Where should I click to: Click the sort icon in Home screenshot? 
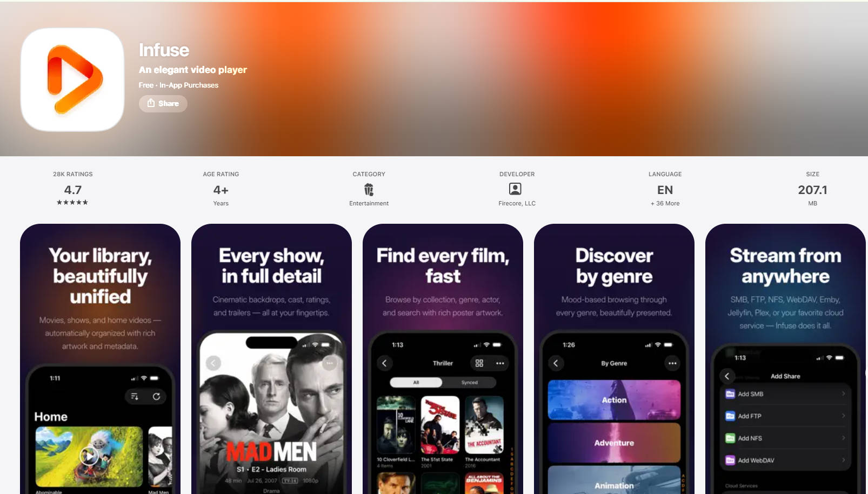pos(135,396)
